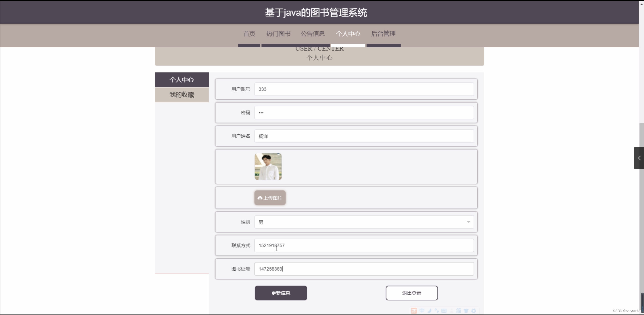This screenshot has width=644, height=315.
Task: Open the 性别 dropdown arrow
Action: tap(468, 222)
